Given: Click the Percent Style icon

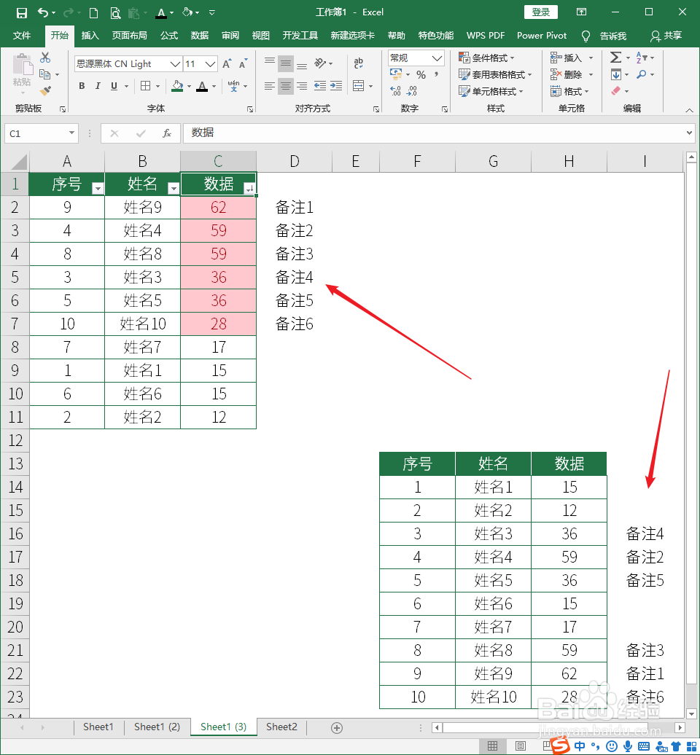Looking at the screenshot, I should (421, 74).
